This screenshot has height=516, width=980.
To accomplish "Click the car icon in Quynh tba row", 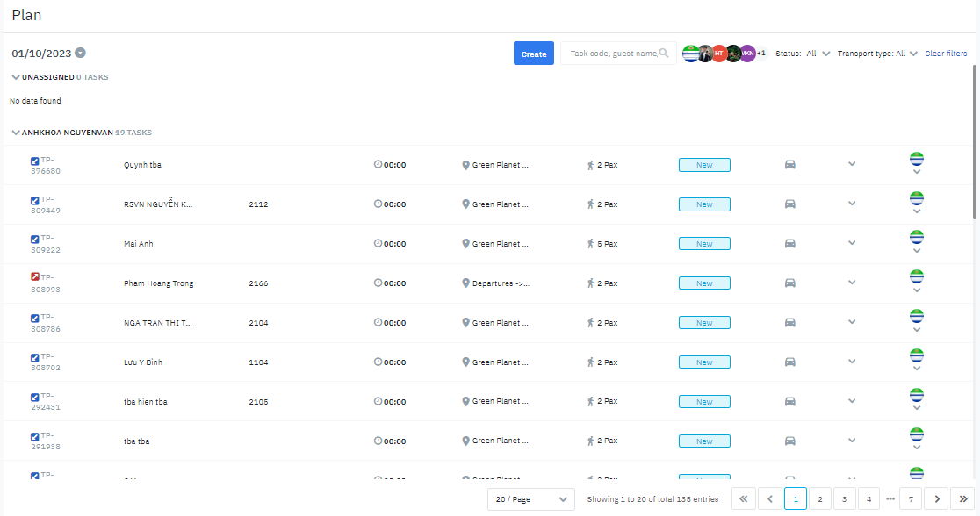I will point(789,164).
